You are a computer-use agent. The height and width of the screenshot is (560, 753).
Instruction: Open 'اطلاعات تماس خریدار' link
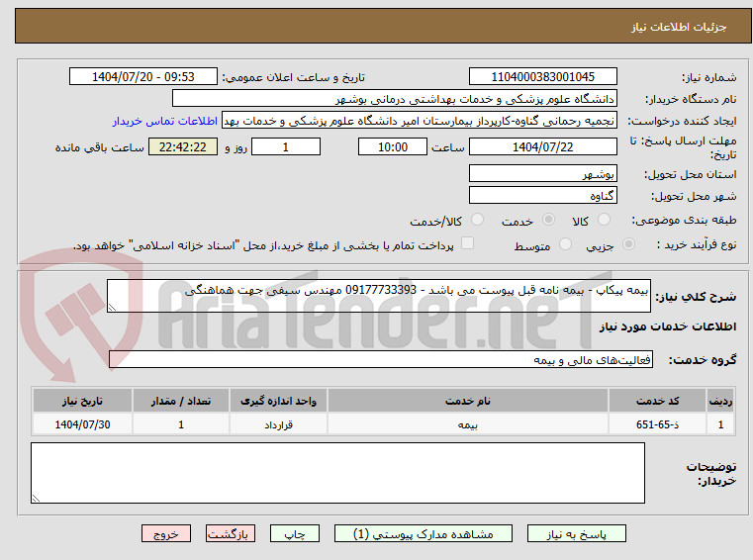point(165,121)
